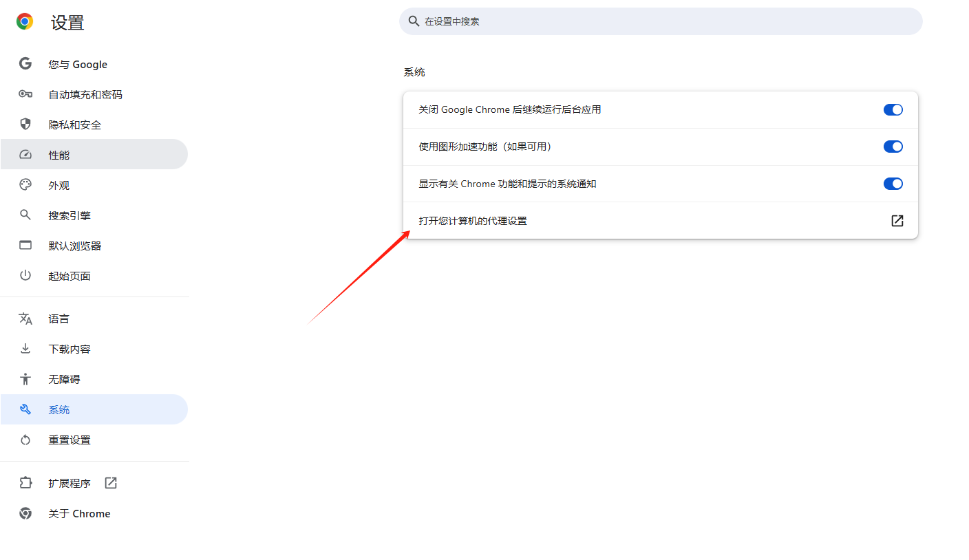Click the reset icon for 重置设置
969x560 pixels.
point(25,440)
